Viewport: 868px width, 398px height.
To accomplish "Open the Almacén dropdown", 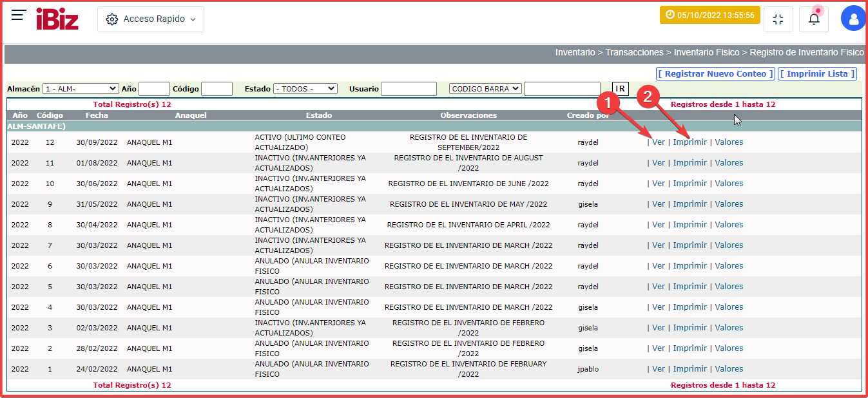I will coord(81,89).
